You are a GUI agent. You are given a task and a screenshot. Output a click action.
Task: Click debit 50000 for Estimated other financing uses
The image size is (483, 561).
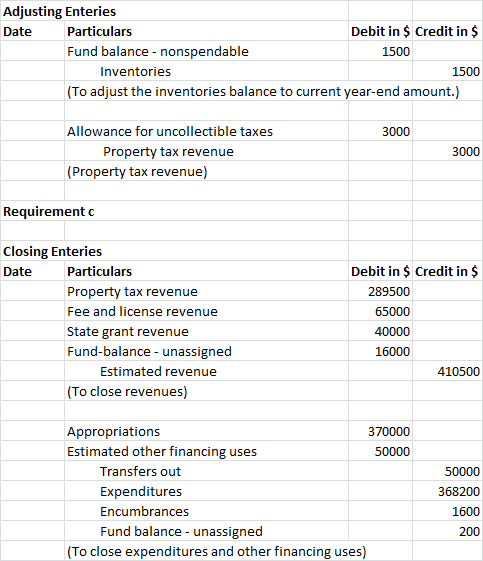(x=392, y=452)
